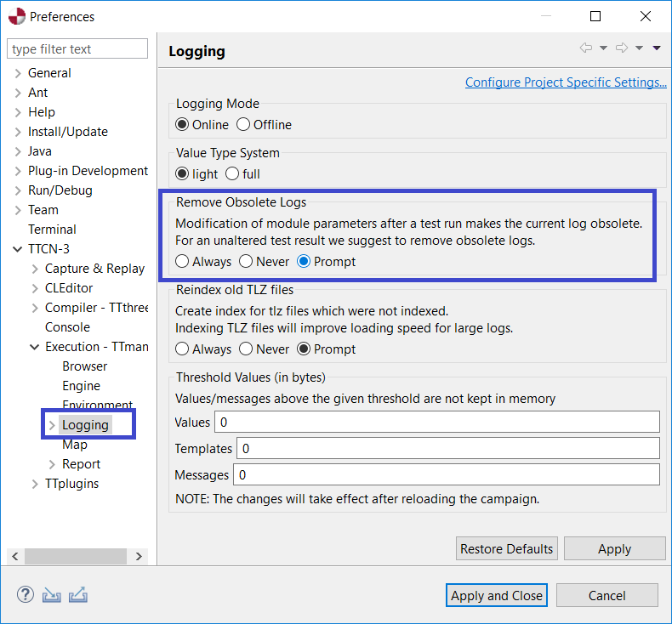Viewport: 672px width, 624px height.
Task: Click the Restore Defaults button
Action: 507,548
